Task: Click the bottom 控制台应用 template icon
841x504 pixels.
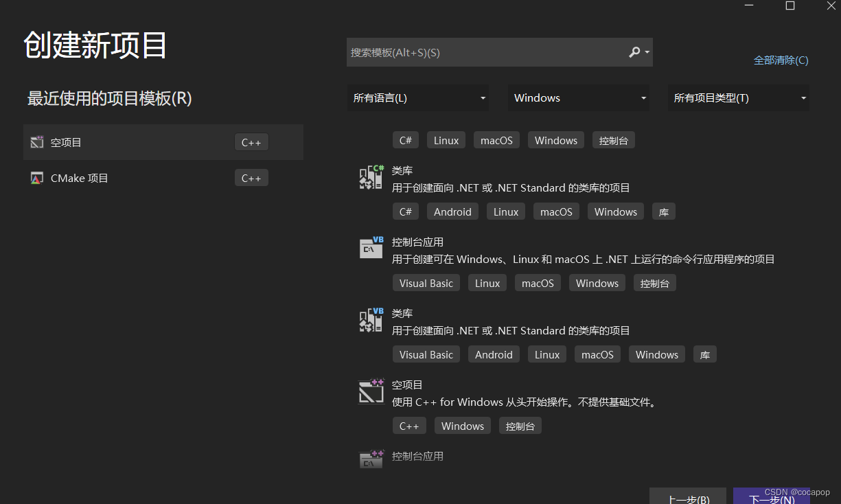Action: pyautogui.click(x=371, y=458)
